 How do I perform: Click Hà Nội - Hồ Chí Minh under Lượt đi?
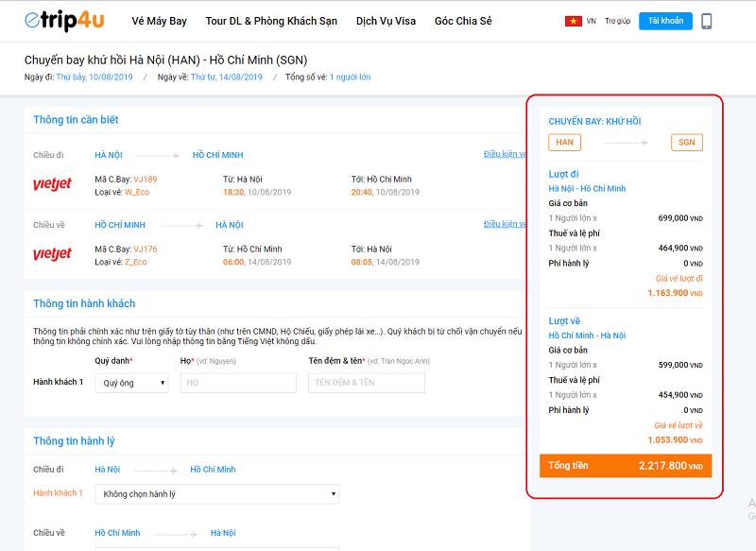tap(587, 189)
